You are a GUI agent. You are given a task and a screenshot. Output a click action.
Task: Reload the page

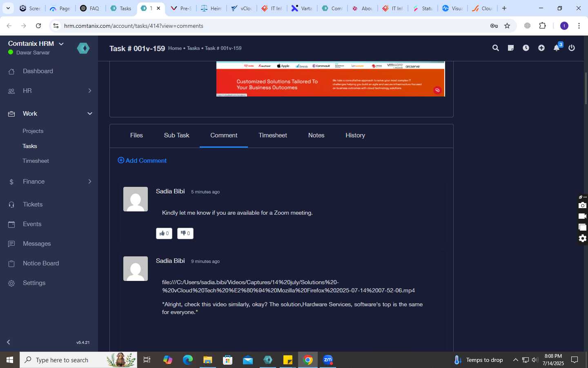click(x=38, y=26)
